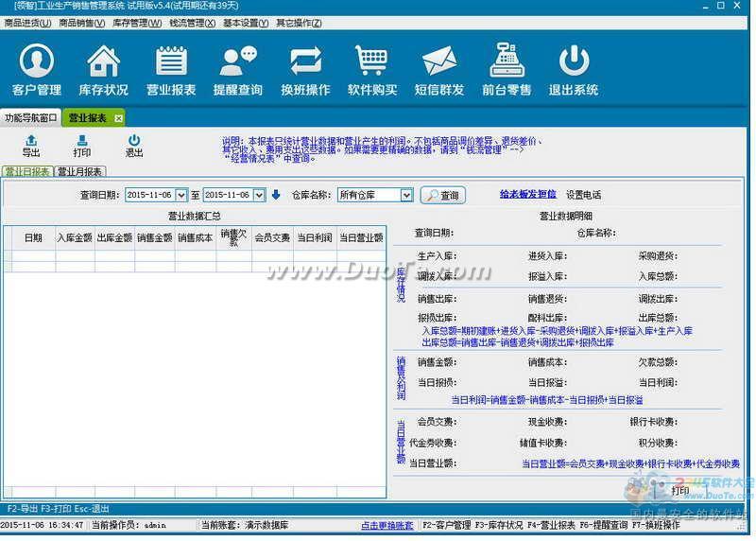Click the 给老板发短信 link
756x541 pixels.
coord(527,194)
